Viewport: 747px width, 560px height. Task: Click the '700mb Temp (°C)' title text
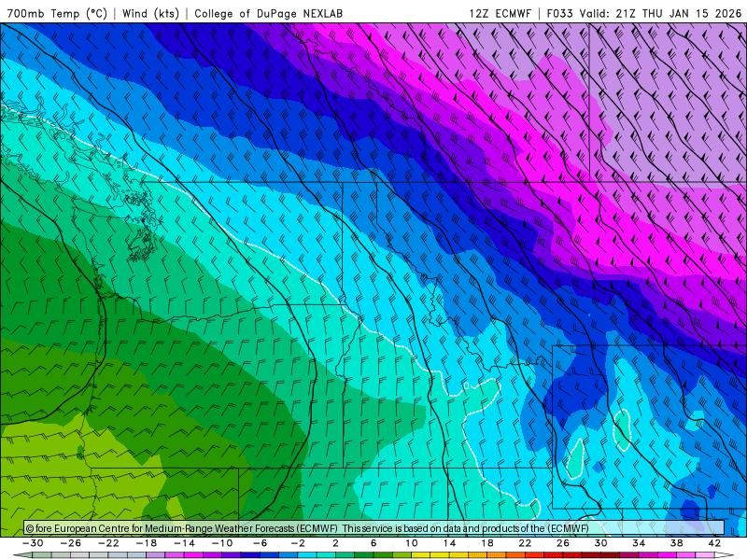[57, 13]
